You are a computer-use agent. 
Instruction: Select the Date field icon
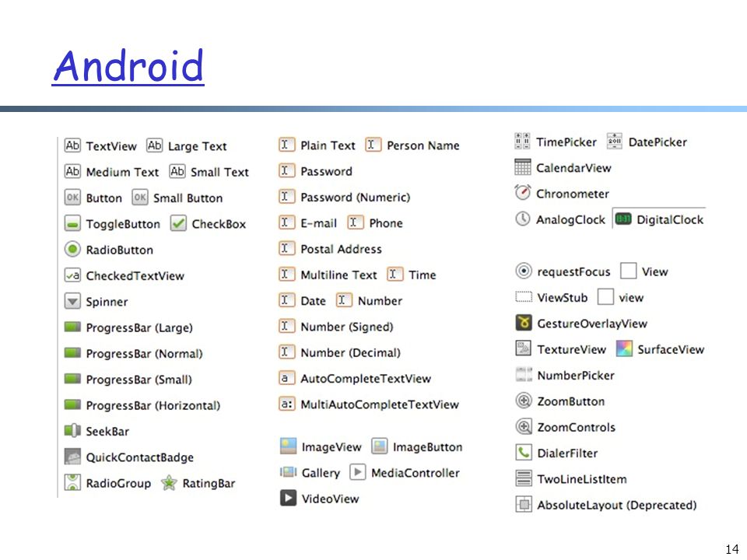click(287, 300)
